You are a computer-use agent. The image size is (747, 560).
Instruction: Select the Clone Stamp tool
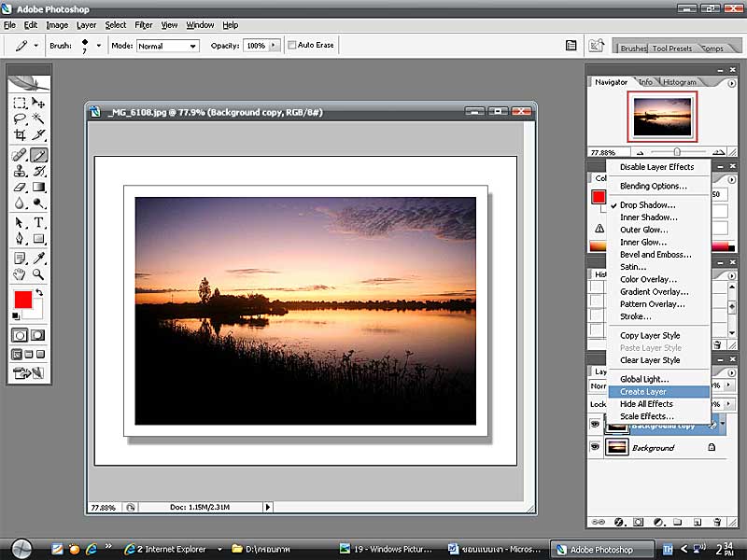pyautogui.click(x=20, y=171)
